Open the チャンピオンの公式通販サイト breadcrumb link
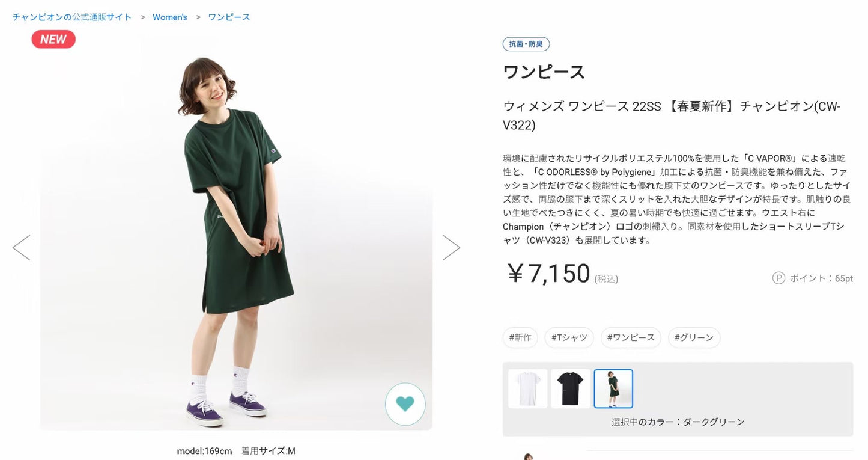Image resolution: width=868 pixels, height=460 pixels. tap(72, 17)
